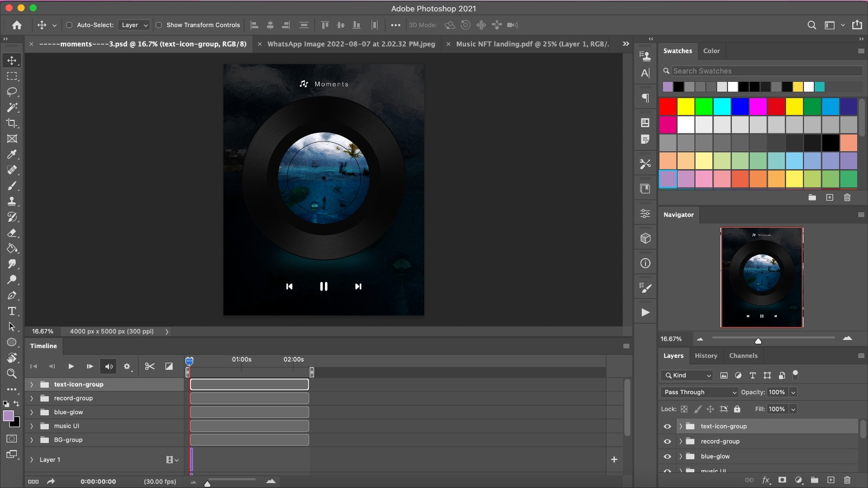Hide the record-group layer

667,441
